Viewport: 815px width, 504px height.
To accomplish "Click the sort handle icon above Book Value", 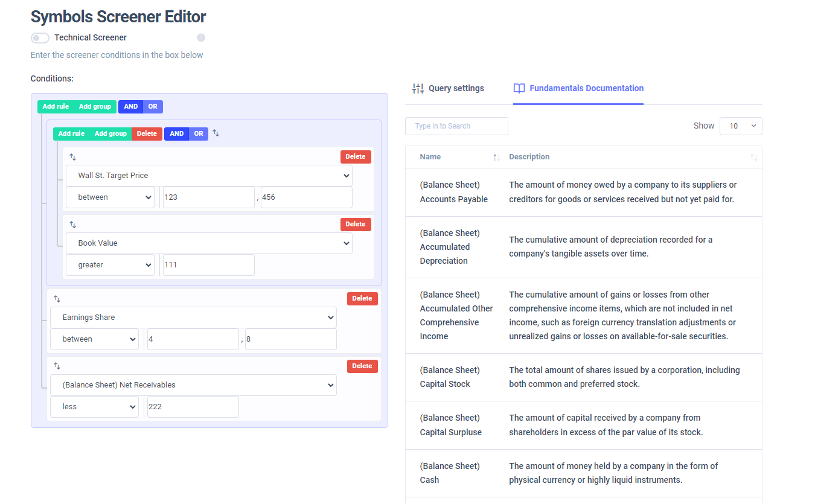I will [72, 225].
